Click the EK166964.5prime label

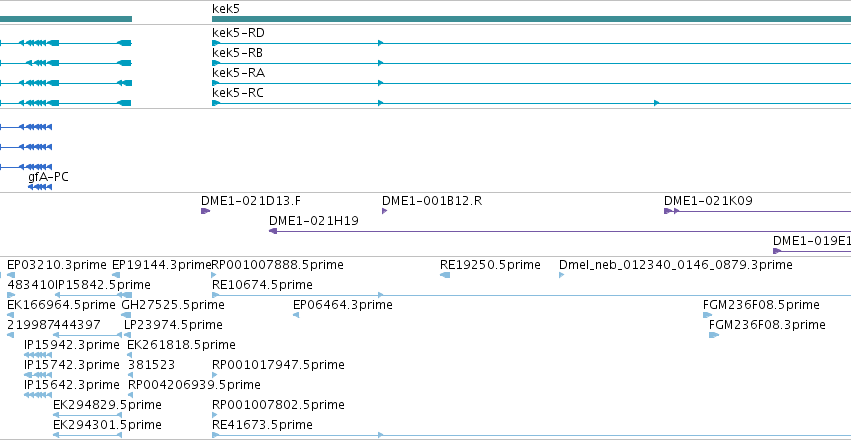[x=61, y=305]
